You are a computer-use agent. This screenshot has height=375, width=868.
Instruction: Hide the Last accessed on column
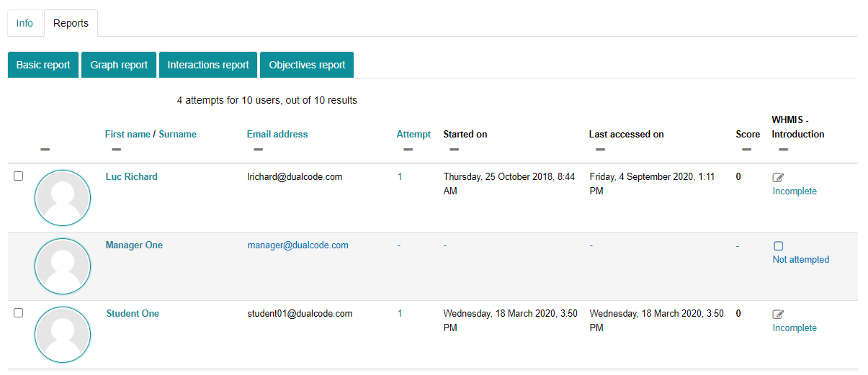[600, 150]
